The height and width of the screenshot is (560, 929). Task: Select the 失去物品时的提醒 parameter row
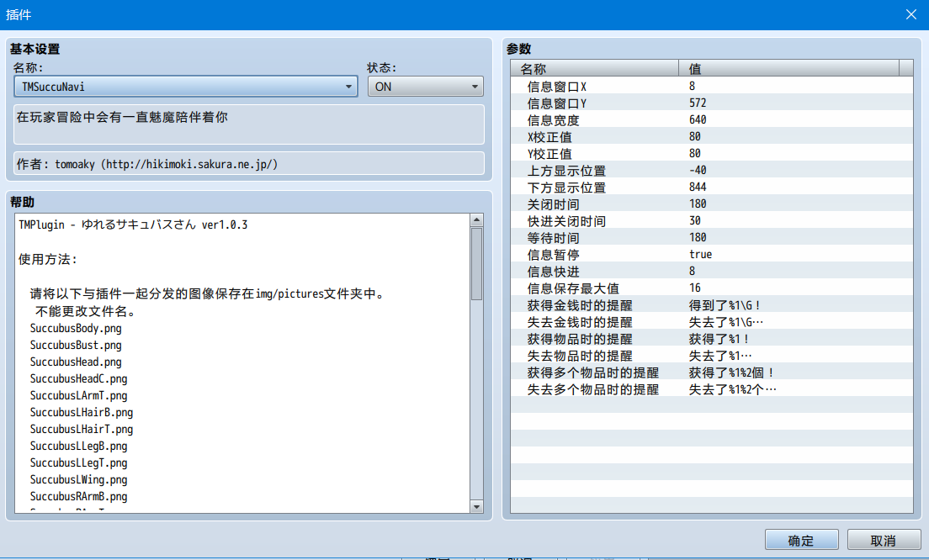[x=712, y=355]
